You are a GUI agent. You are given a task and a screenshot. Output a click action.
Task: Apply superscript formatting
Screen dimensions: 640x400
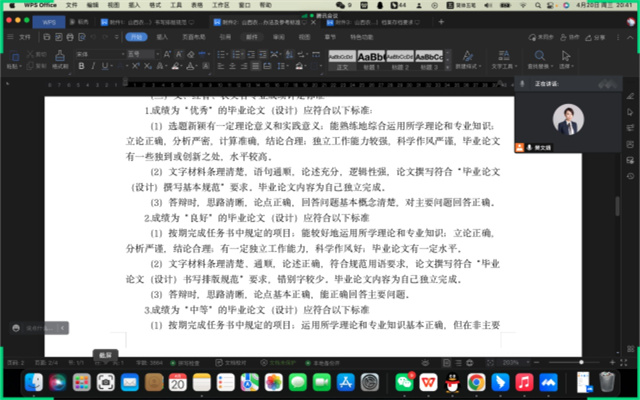(x=136, y=66)
